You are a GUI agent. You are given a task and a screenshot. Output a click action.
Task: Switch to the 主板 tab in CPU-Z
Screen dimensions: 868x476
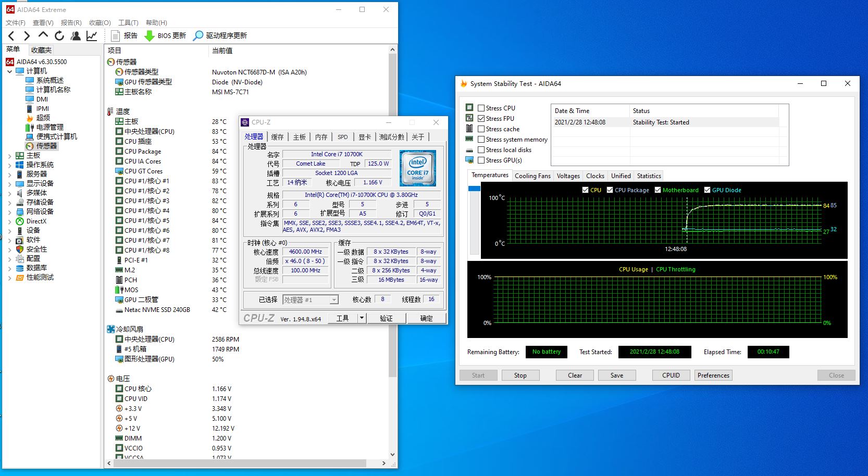300,137
